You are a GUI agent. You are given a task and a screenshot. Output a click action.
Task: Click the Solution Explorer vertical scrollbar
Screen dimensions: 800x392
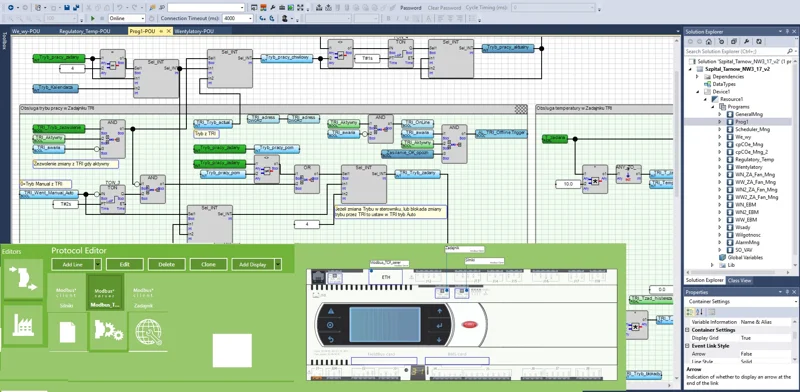click(796, 163)
